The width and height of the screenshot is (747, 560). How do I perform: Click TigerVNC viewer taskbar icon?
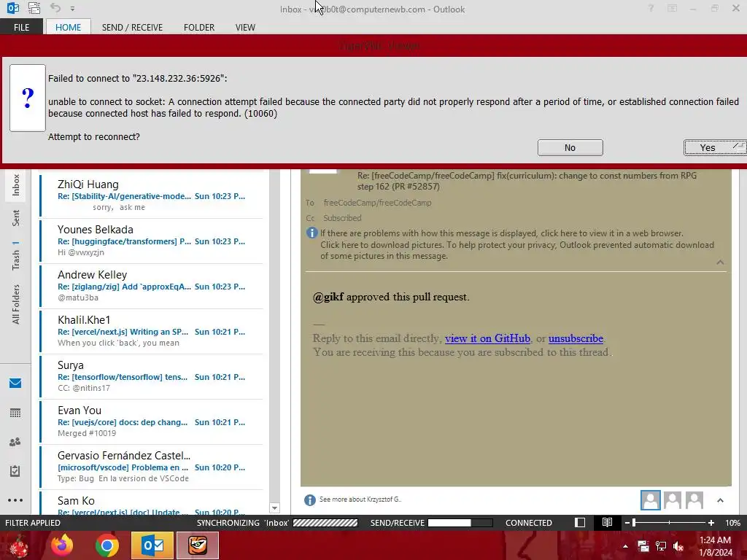point(197,545)
